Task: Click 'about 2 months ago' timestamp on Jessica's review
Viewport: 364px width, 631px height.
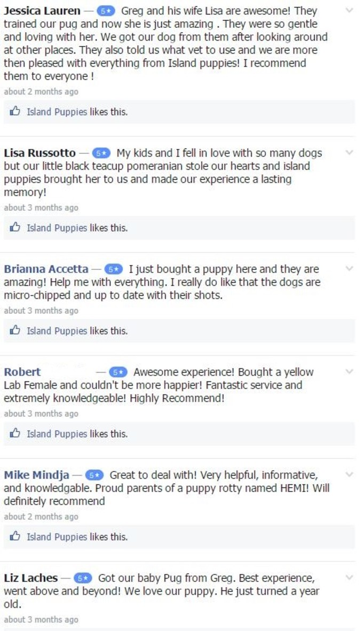Action: click(x=41, y=92)
